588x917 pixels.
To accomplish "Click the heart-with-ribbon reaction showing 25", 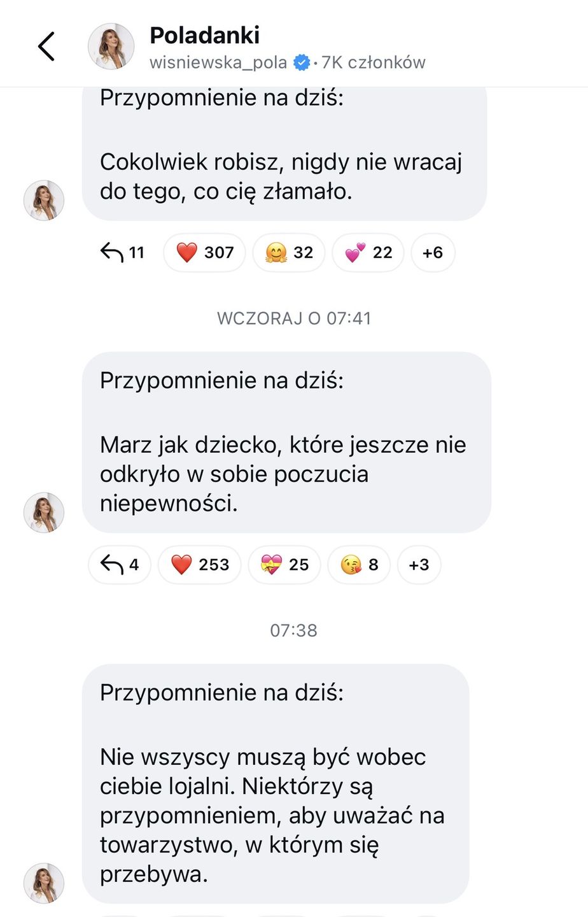I will (x=284, y=564).
